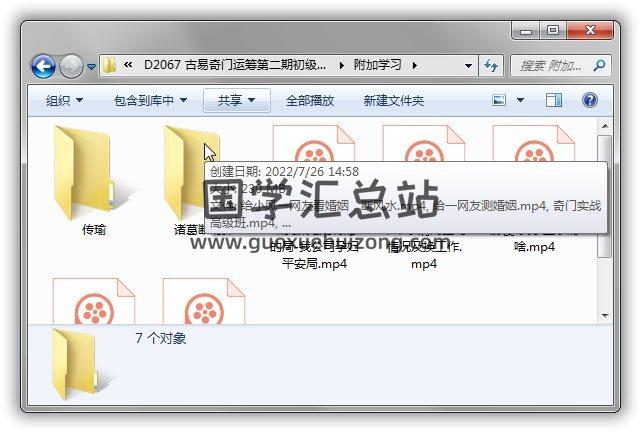Expand the arrow after 附加学习
Viewport: 641px width, 433px height.
[x=415, y=65]
